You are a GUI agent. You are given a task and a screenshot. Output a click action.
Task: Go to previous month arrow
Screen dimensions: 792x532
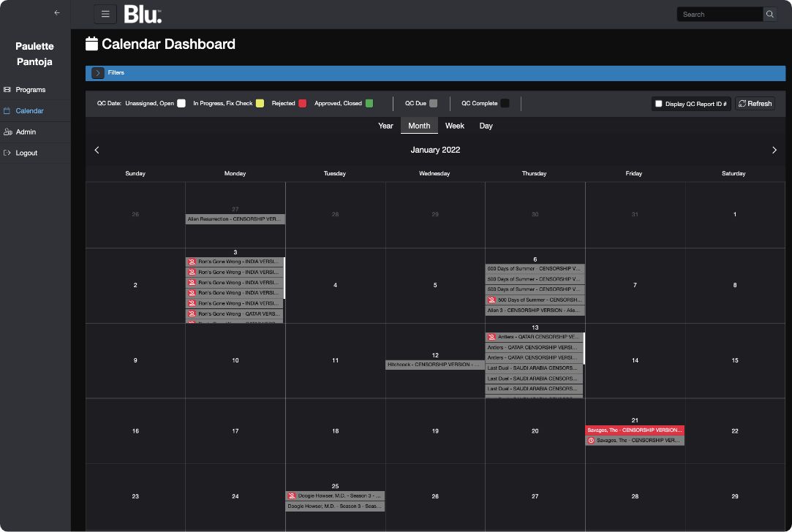tap(97, 150)
